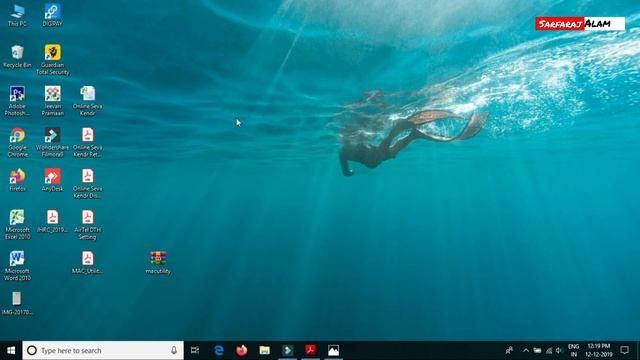Click the battery status tray icon
Viewport: 640px width, 360px height.
tap(537, 350)
